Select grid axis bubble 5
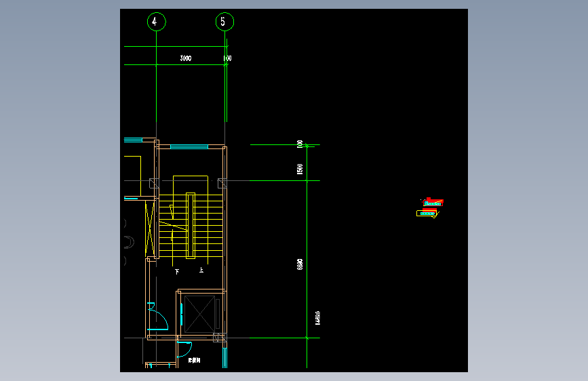 coord(224,22)
